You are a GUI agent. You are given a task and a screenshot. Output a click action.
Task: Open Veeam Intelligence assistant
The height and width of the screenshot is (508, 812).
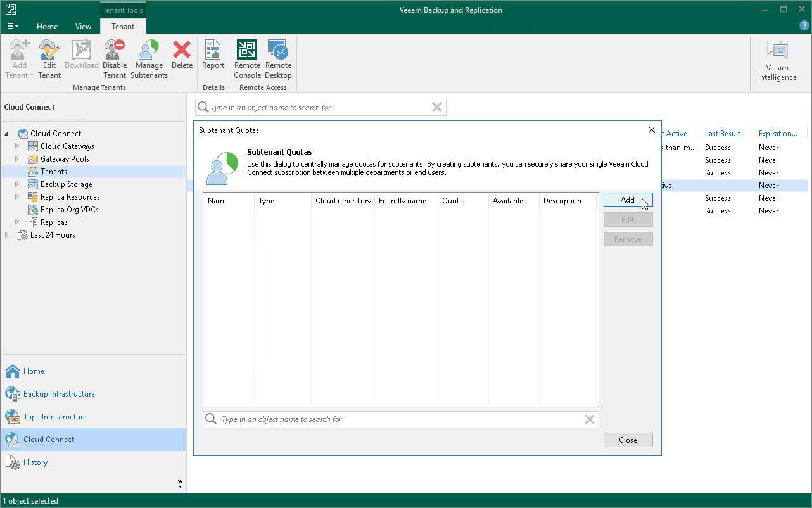coord(777,60)
